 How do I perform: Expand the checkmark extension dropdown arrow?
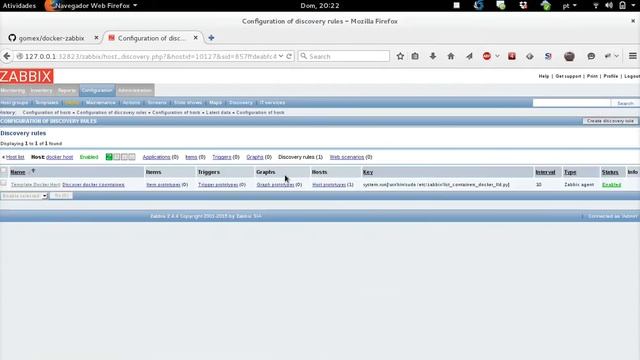(616, 56)
